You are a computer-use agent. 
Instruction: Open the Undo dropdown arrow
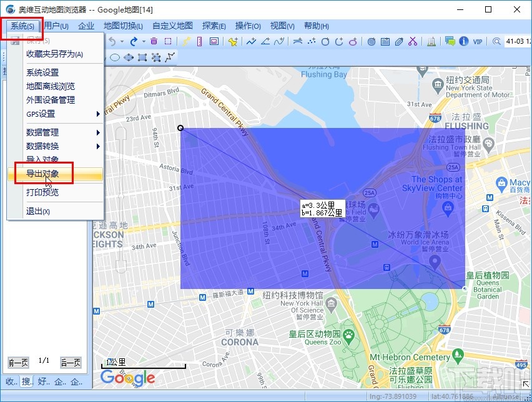click(x=121, y=41)
